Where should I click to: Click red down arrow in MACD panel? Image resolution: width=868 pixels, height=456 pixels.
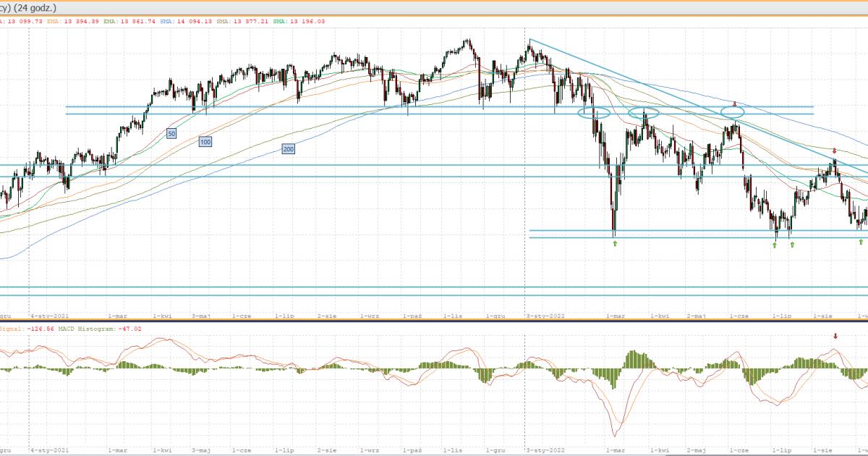(x=835, y=336)
